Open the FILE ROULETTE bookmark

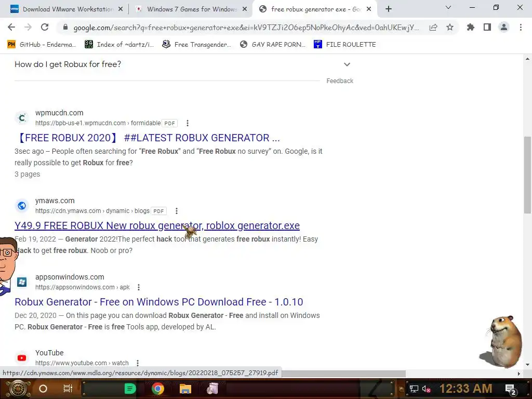(x=345, y=45)
